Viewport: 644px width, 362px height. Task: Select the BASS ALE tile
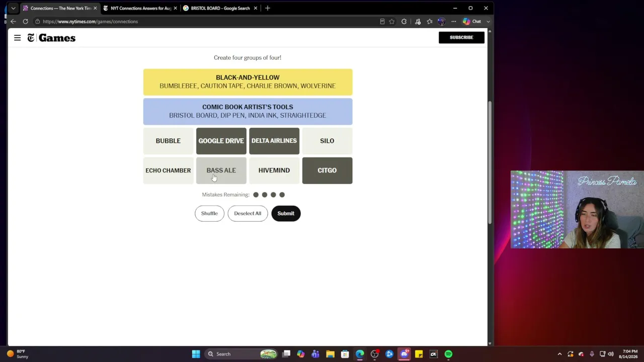(x=221, y=170)
